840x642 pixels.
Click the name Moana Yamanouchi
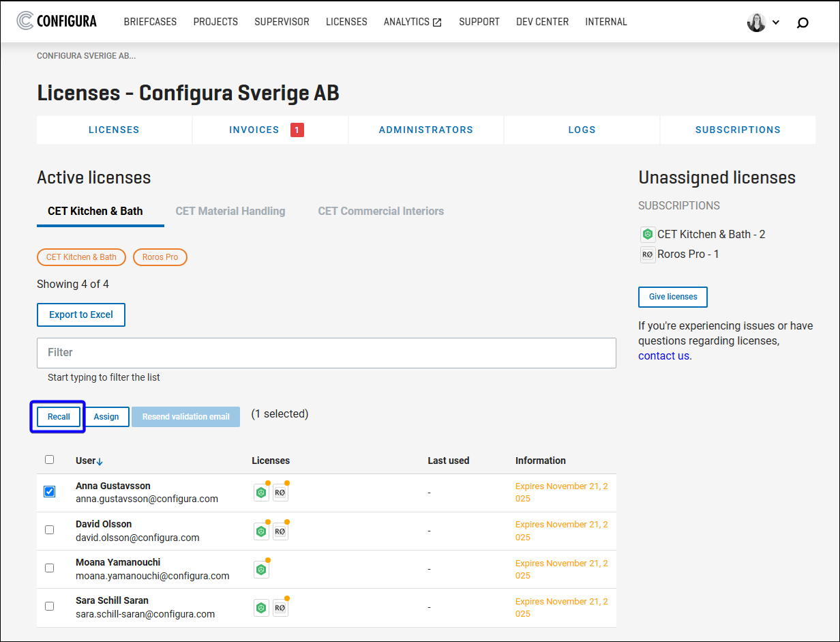coord(118,562)
